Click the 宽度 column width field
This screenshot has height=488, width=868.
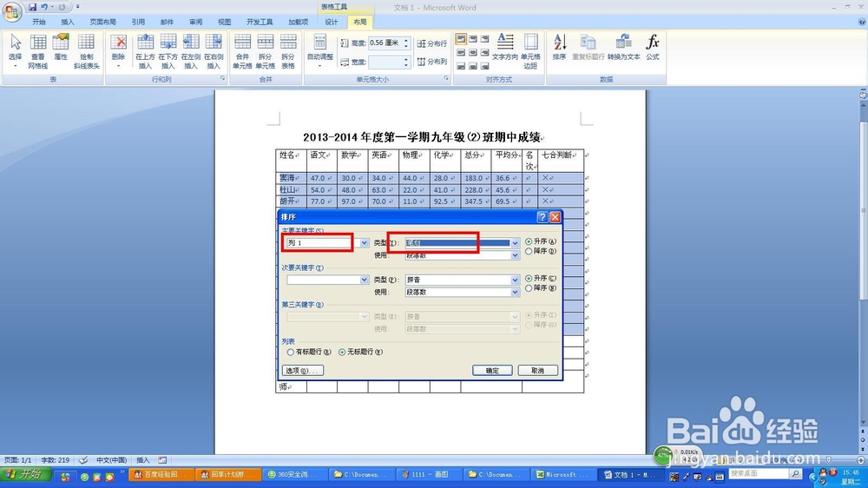(x=385, y=62)
